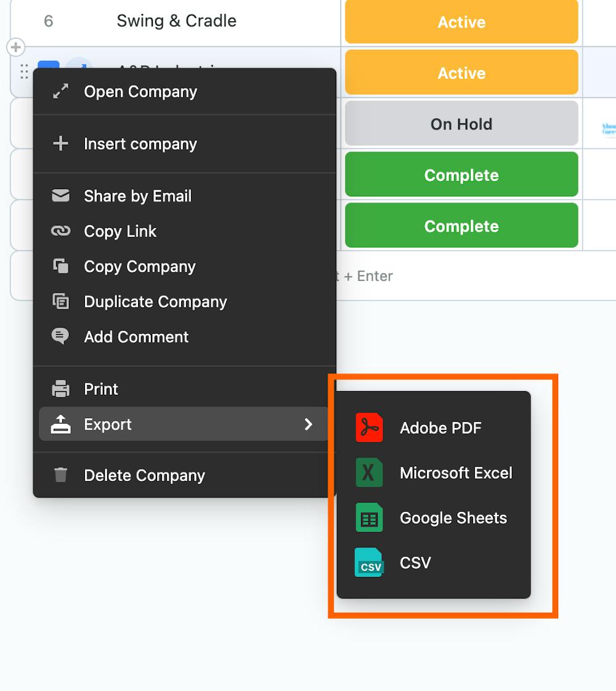Viewport: 616px width, 691px height.
Task: Copy Link via the chain icon
Action: click(x=60, y=231)
